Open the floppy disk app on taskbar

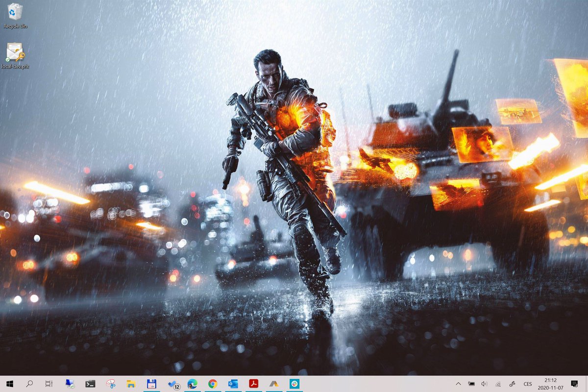point(151,384)
